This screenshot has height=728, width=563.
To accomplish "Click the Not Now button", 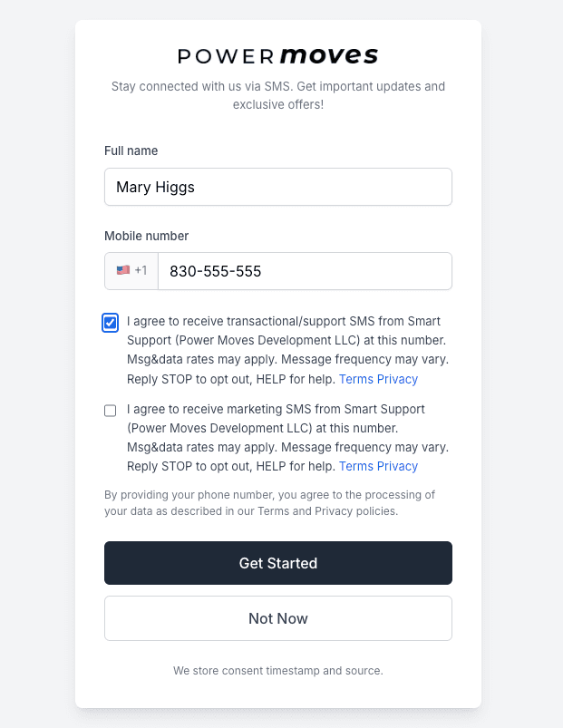I will 277,618.
